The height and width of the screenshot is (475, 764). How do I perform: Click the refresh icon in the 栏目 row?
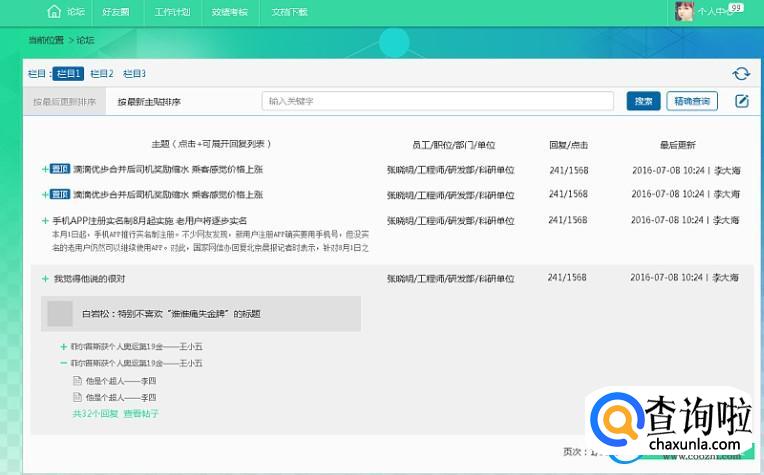(741, 74)
